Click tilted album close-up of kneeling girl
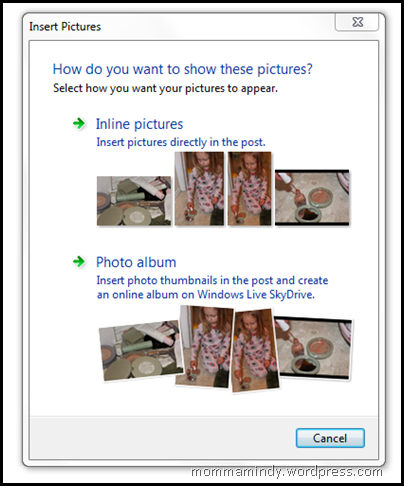 [255, 351]
